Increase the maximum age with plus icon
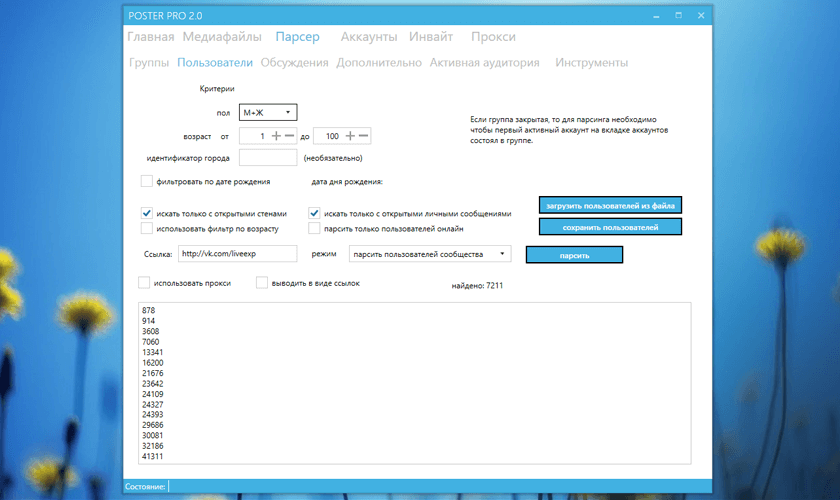The image size is (840, 500). click(x=350, y=136)
